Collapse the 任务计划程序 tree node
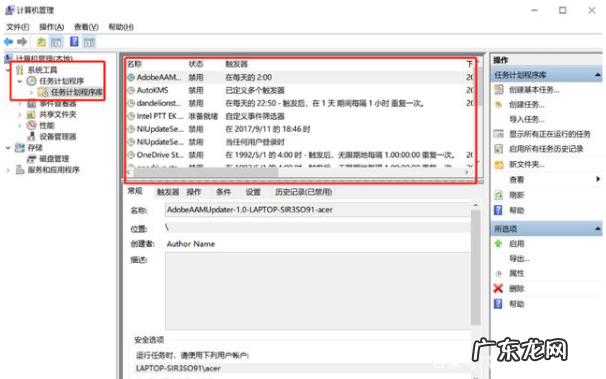 [x=20, y=81]
